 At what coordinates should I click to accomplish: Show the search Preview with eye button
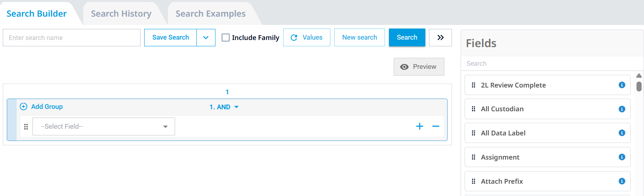point(419,67)
